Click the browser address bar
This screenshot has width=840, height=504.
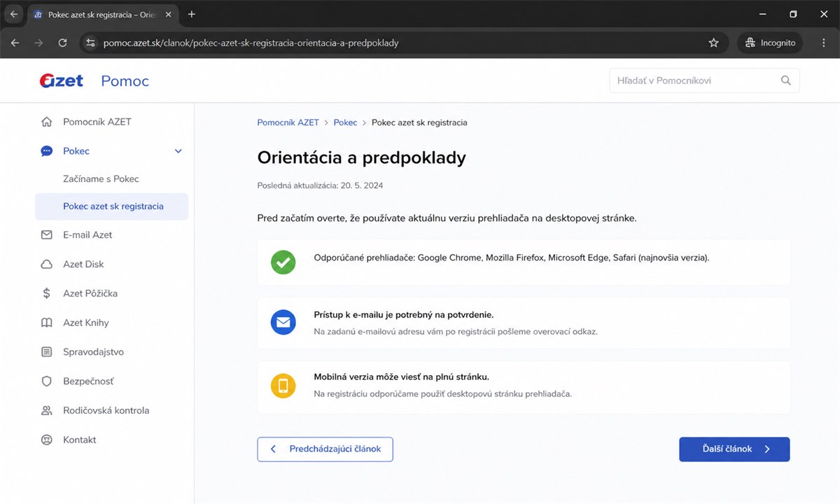402,43
